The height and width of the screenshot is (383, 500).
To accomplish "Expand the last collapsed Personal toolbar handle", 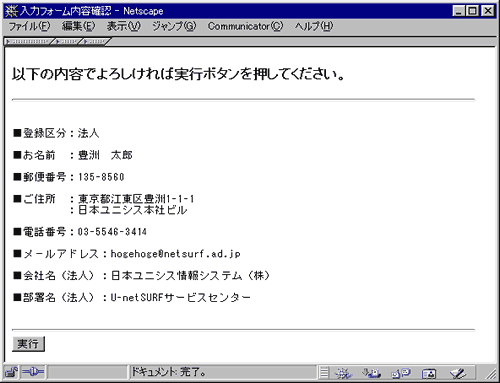I will tap(95, 42).
